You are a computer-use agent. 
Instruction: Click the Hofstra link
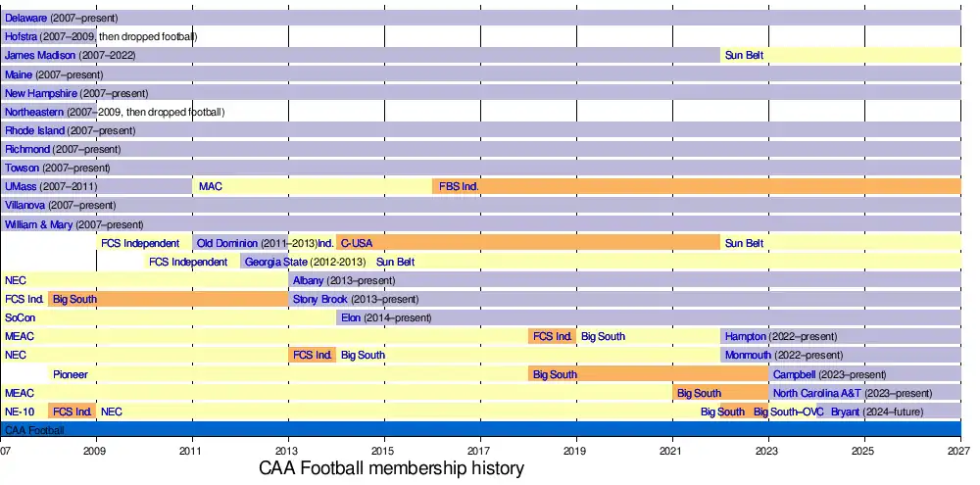point(21,36)
